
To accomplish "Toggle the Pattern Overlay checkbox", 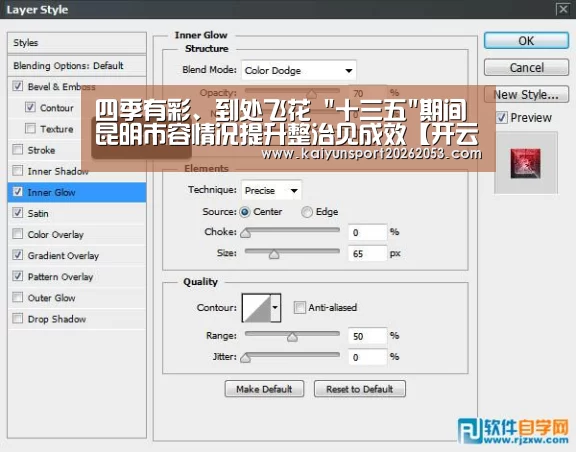I will tap(18, 276).
